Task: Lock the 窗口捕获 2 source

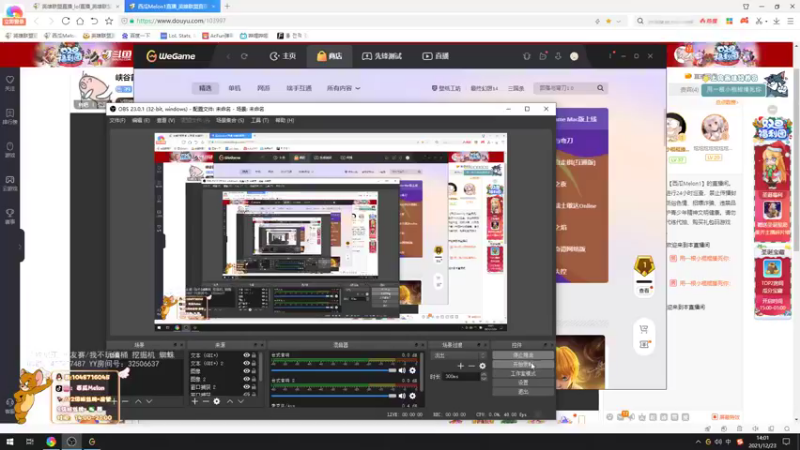Action: point(254,387)
